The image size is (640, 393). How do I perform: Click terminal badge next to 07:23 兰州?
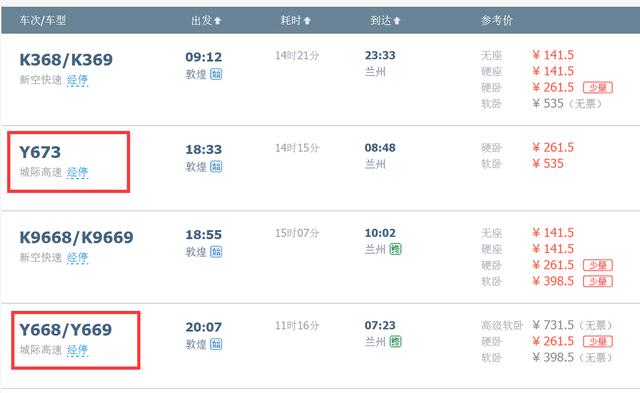[x=396, y=341]
